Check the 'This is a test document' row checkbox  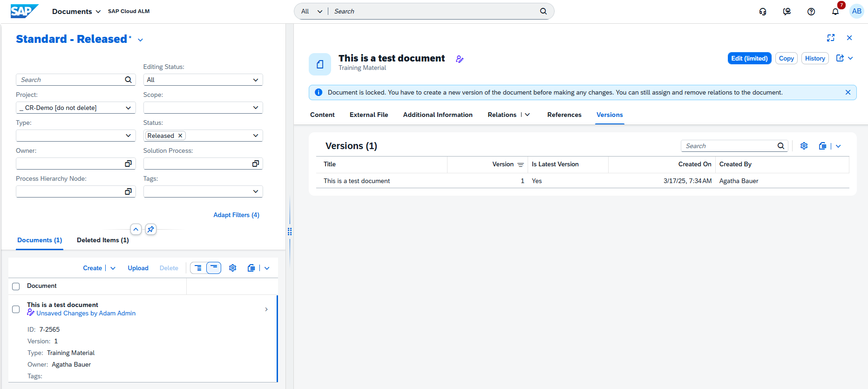click(16, 309)
